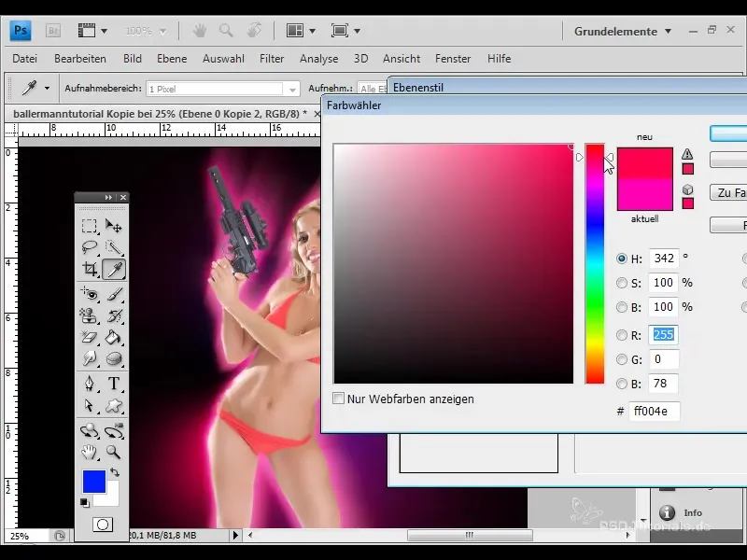
Task: Select the Eraser tool
Action: pyautogui.click(x=89, y=337)
